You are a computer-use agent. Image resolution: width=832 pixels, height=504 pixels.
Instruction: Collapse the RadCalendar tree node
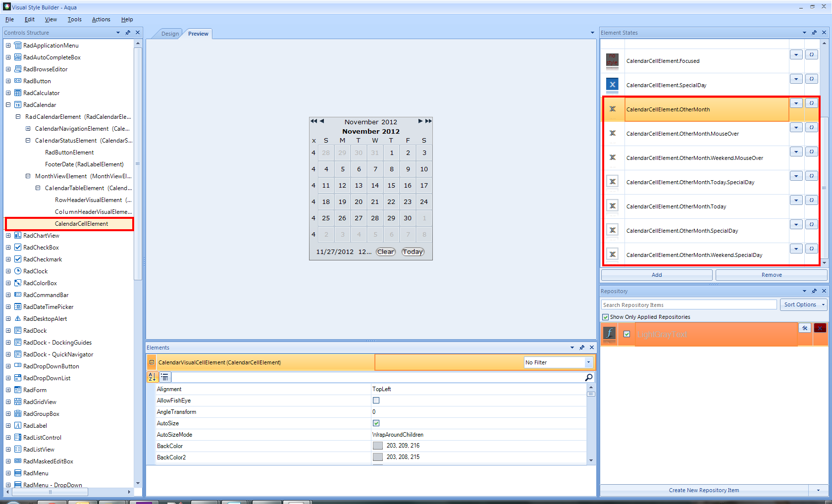(x=8, y=104)
